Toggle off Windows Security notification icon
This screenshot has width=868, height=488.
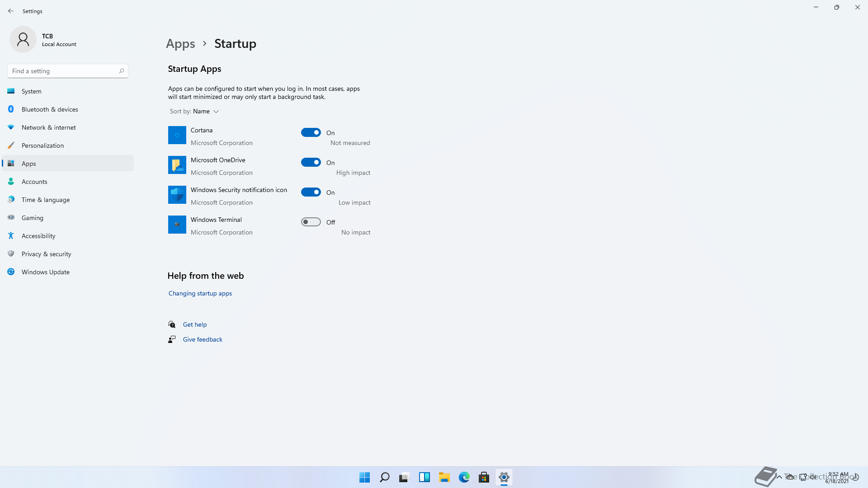pos(311,192)
